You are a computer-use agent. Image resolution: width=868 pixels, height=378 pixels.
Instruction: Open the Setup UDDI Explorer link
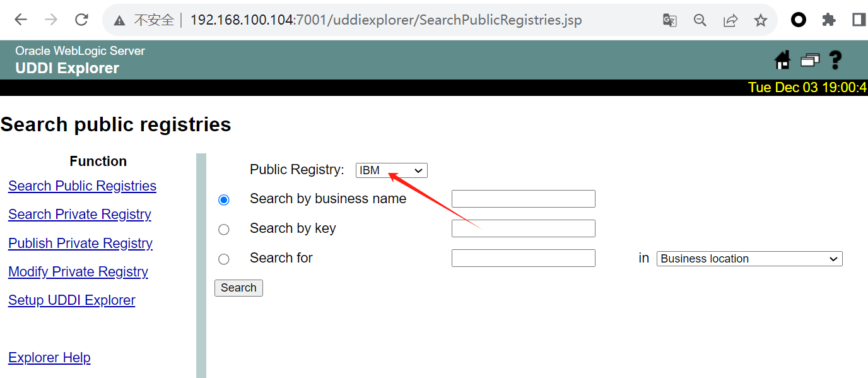71,300
